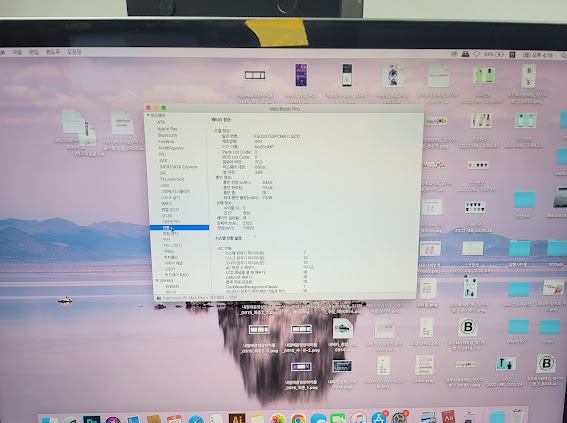567x423 pixels.
Task: Select Thunderbolt in the sidebar list
Action: (172, 179)
